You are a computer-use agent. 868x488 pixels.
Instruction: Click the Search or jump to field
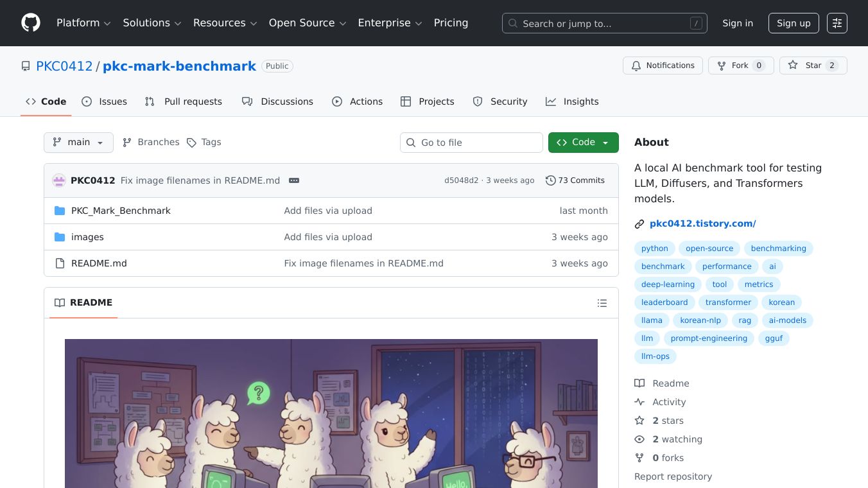click(x=605, y=23)
